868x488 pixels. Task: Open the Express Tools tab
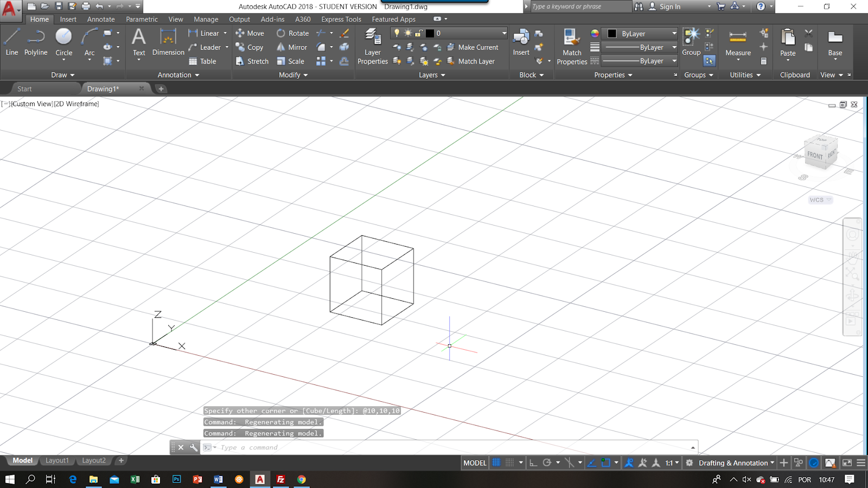(x=341, y=19)
